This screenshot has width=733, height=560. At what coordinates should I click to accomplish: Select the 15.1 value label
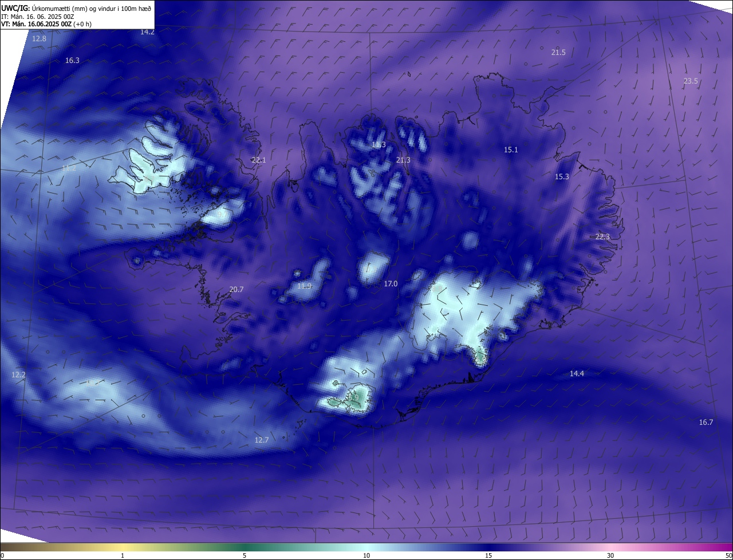point(511,149)
